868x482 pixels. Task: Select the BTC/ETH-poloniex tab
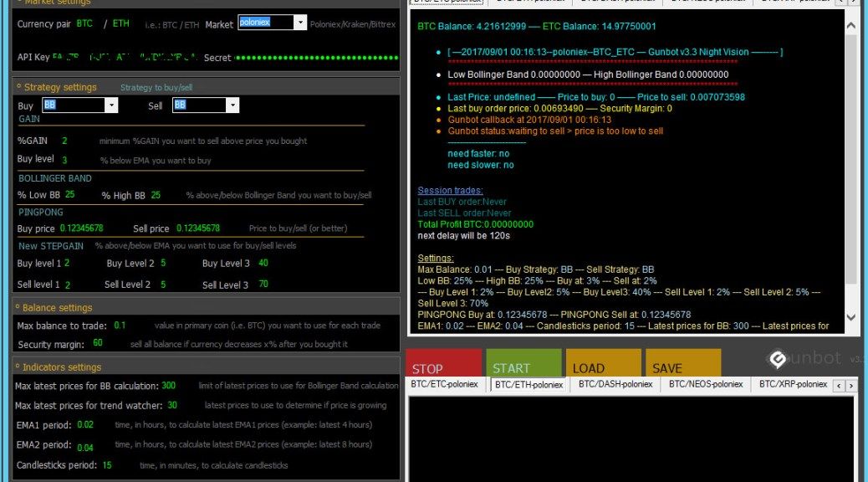click(x=528, y=384)
